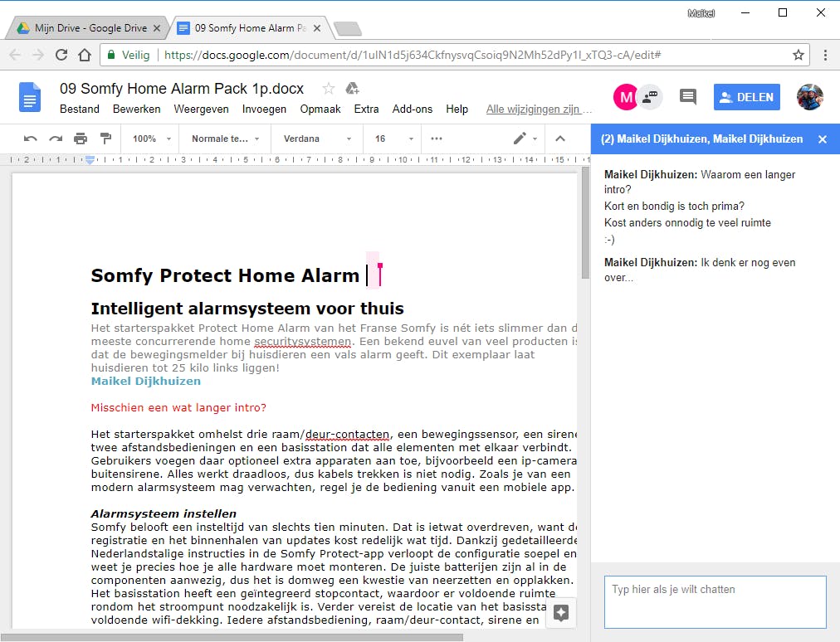Go back using browser back arrow

pos(15,55)
